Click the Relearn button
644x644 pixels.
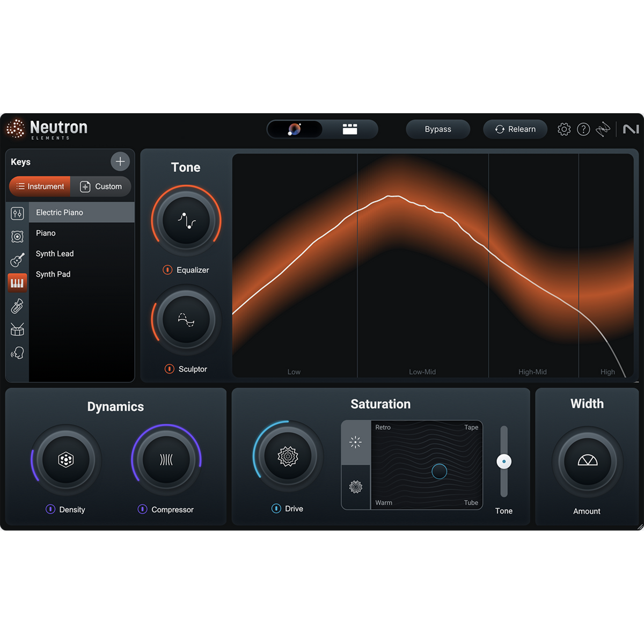515,129
